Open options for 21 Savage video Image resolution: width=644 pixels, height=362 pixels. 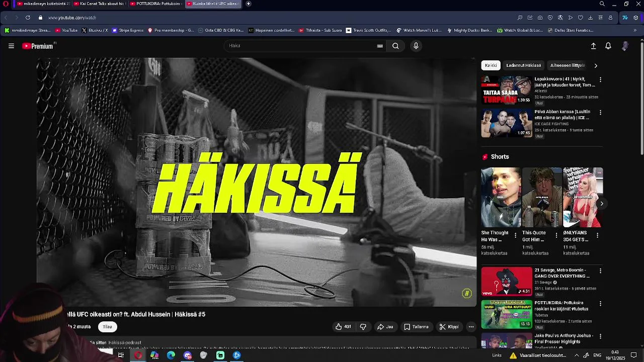tap(600, 271)
